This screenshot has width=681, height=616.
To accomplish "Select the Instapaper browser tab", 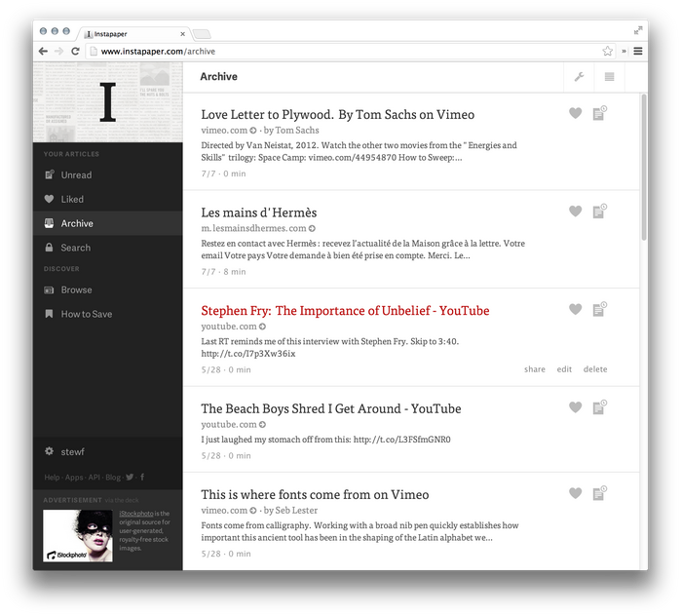I will (x=133, y=34).
